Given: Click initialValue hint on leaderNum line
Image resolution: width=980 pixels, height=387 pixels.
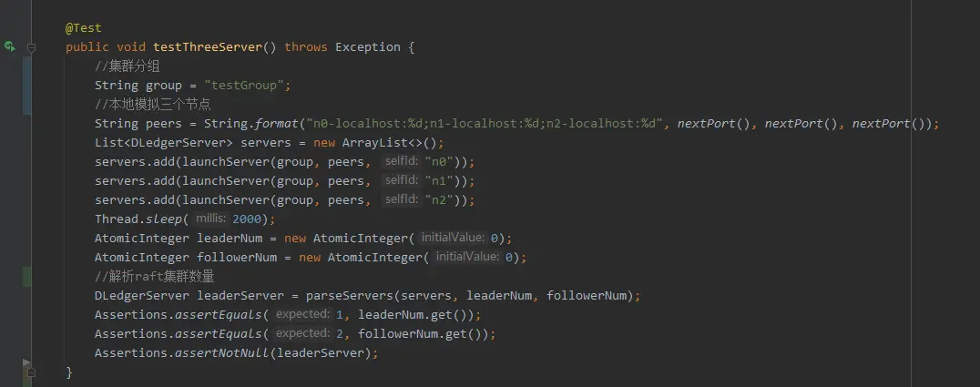Looking at the screenshot, I should [452, 238].
